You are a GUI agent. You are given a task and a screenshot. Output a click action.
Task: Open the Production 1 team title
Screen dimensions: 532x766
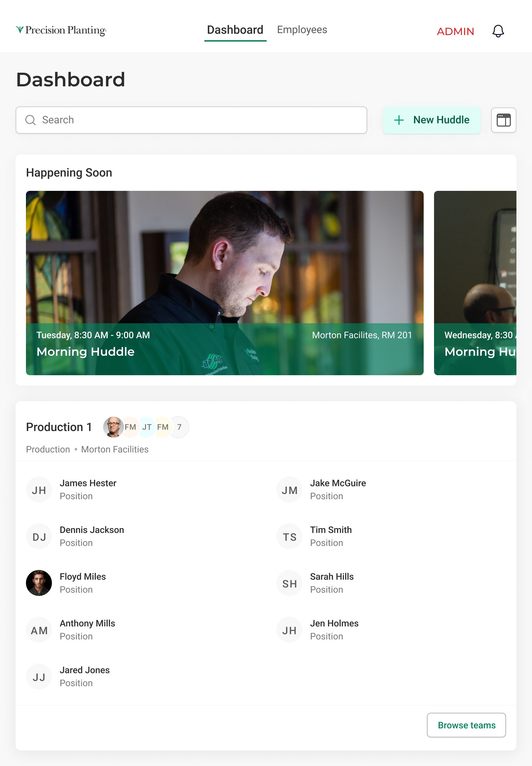coord(59,427)
